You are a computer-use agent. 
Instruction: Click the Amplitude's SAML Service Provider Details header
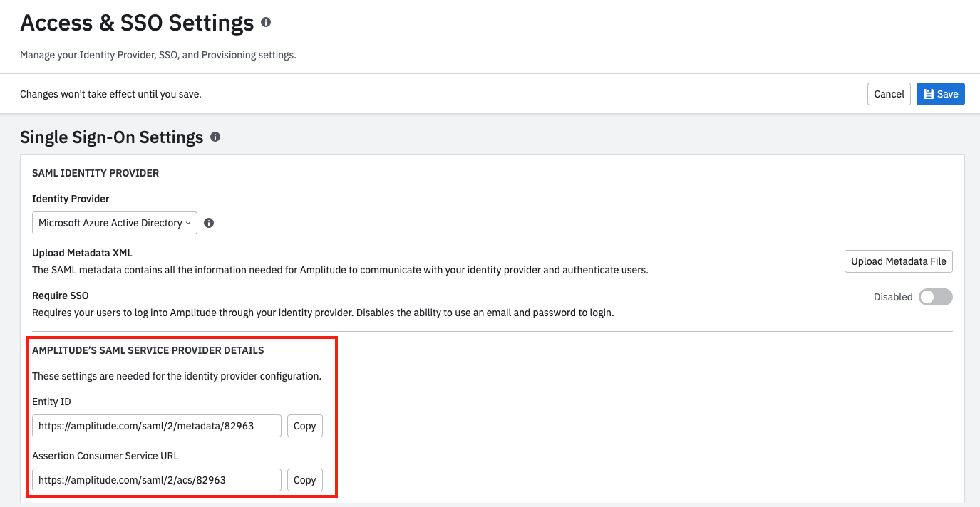coord(148,350)
